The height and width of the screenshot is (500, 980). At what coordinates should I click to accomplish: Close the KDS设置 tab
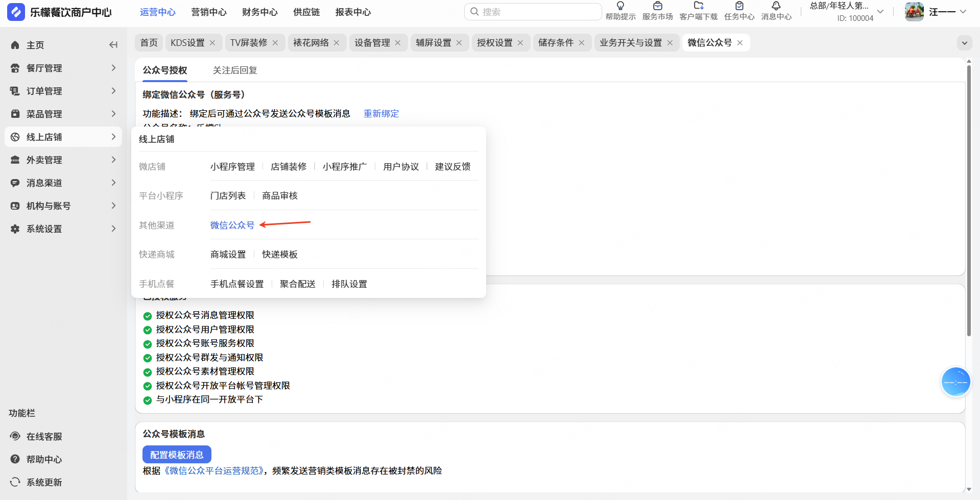212,43
